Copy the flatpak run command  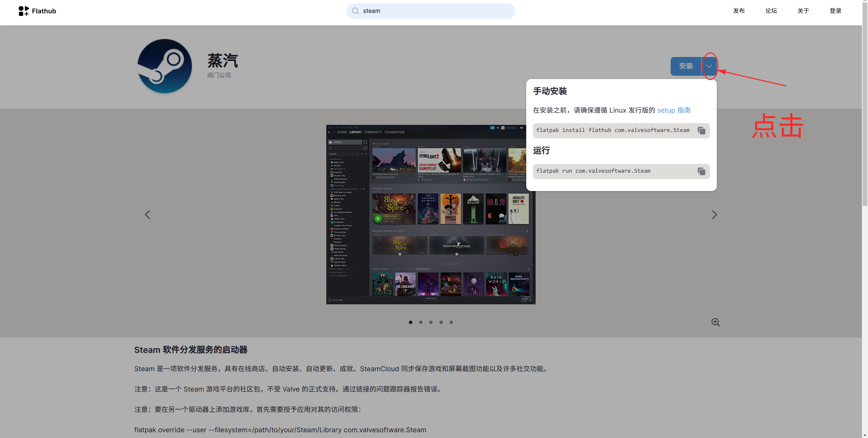[701, 171]
